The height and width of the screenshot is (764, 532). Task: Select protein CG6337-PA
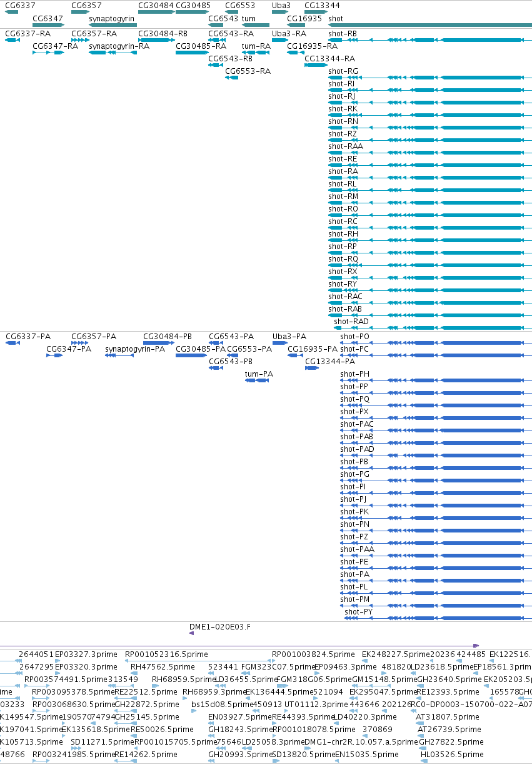coord(28,336)
